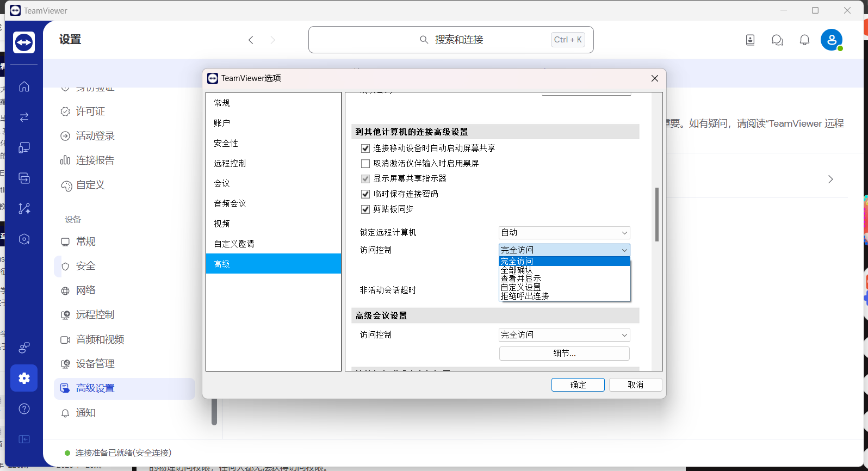Image resolution: width=868 pixels, height=471 pixels.
Task: Open the 锁定远程计算机 dropdown
Action: click(564, 232)
